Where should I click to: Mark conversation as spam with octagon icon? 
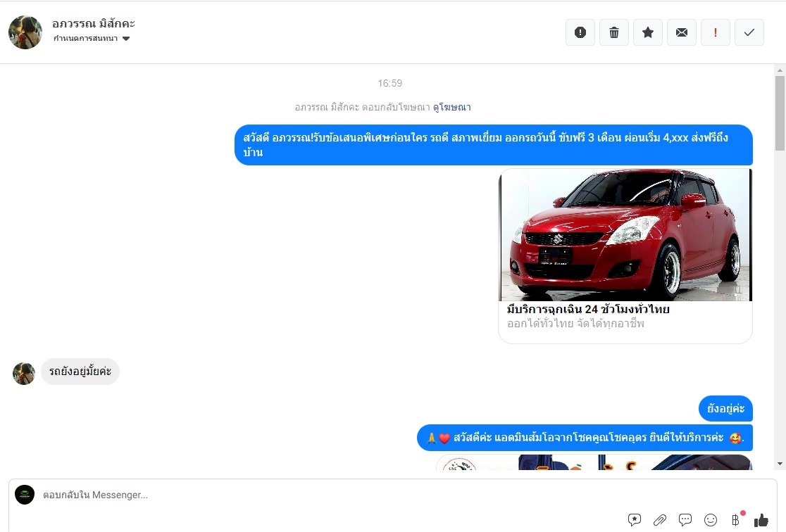click(x=580, y=32)
